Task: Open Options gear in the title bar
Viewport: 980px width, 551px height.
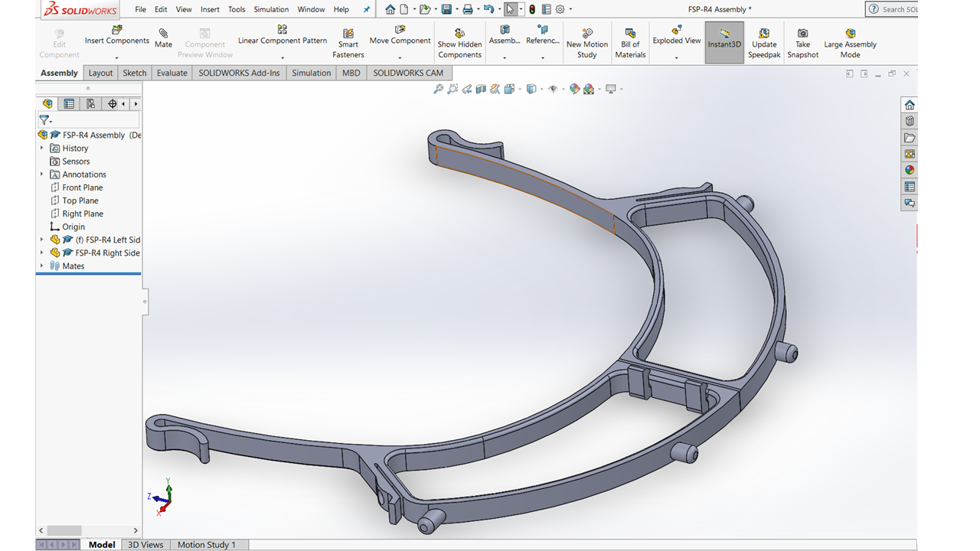Action: point(560,9)
